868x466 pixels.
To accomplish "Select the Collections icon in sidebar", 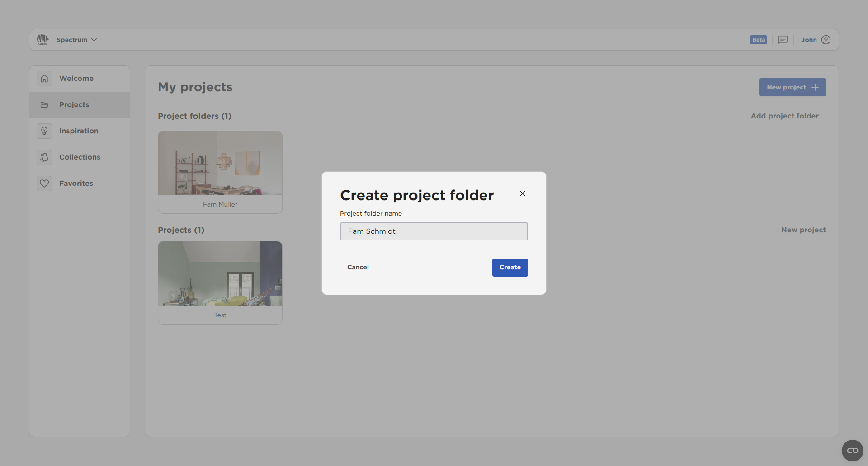I will (x=44, y=157).
